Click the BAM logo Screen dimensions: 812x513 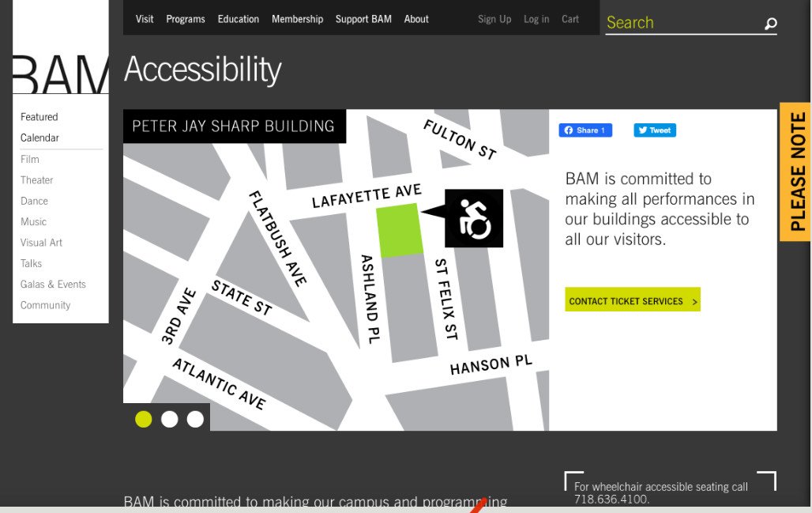click(x=61, y=74)
